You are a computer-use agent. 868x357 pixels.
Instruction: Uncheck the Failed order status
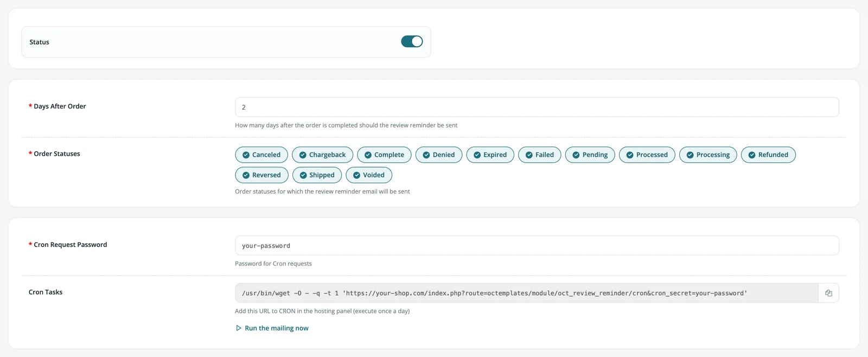[x=540, y=155]
